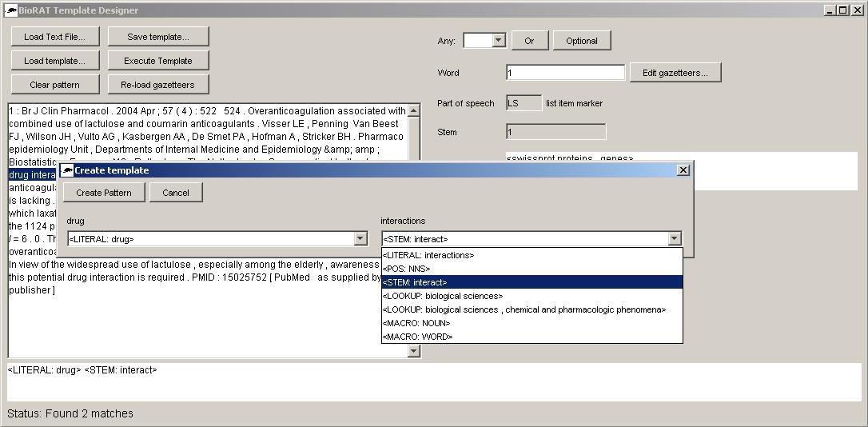Expand the drug token dropdown

point(360,239)
